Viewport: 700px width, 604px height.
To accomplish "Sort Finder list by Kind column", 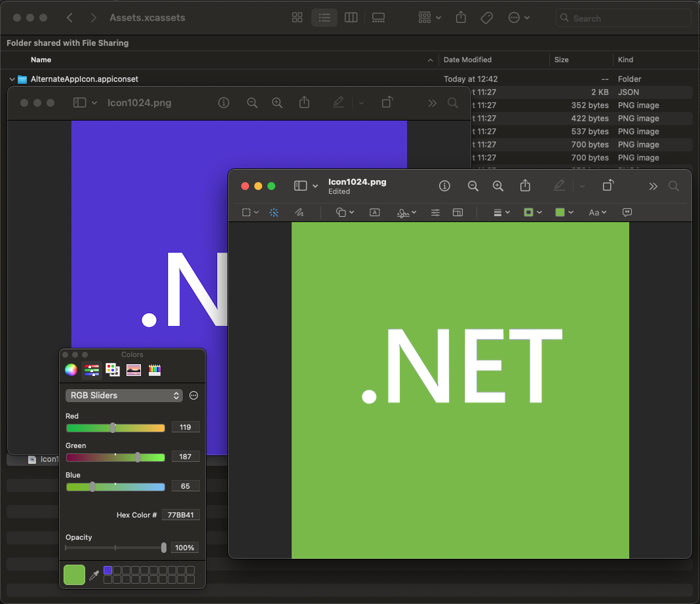I will (x=625, y=60).
